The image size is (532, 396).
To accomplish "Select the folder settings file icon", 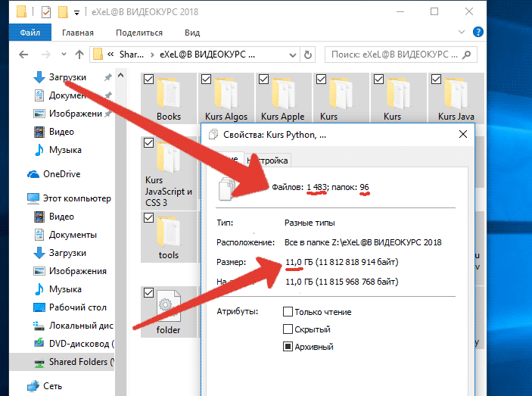I will click(x=169, y=306).
